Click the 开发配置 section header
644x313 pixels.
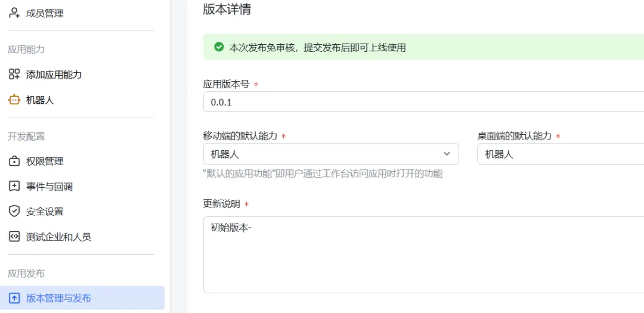(26, 137)
